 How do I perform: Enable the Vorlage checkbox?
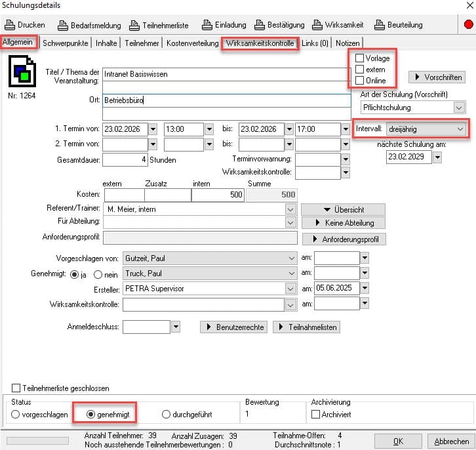359,58
